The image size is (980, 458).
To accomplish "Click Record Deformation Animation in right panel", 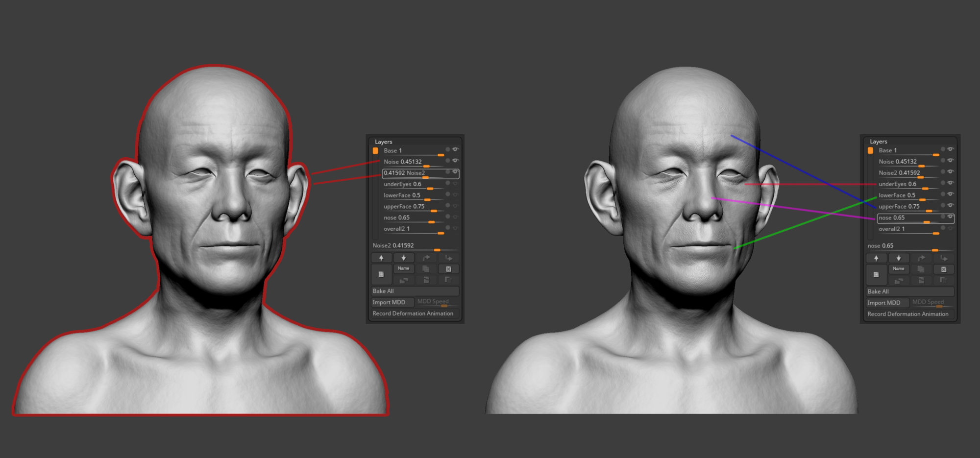I will point(908,314).
